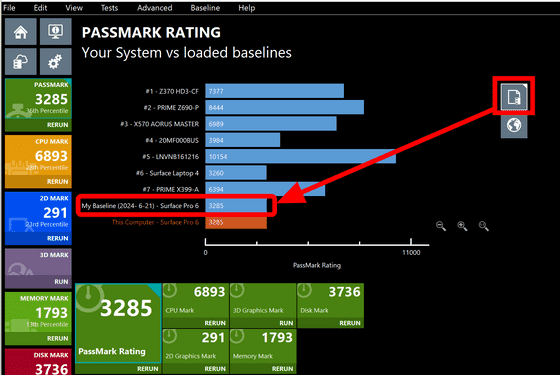The image size is (560, 375).
Task: Run the 3D Mark test in sidebar
Action: tap(61, 282)
